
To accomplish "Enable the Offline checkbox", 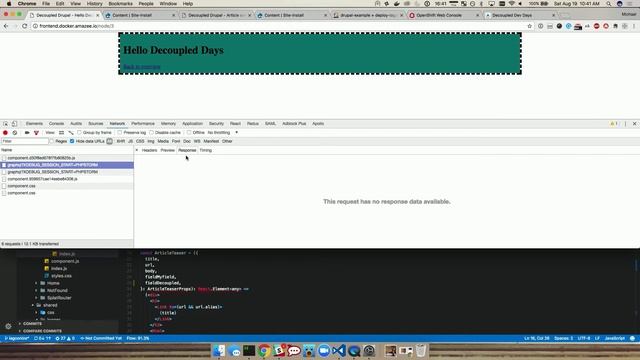I will coord(189,133).
